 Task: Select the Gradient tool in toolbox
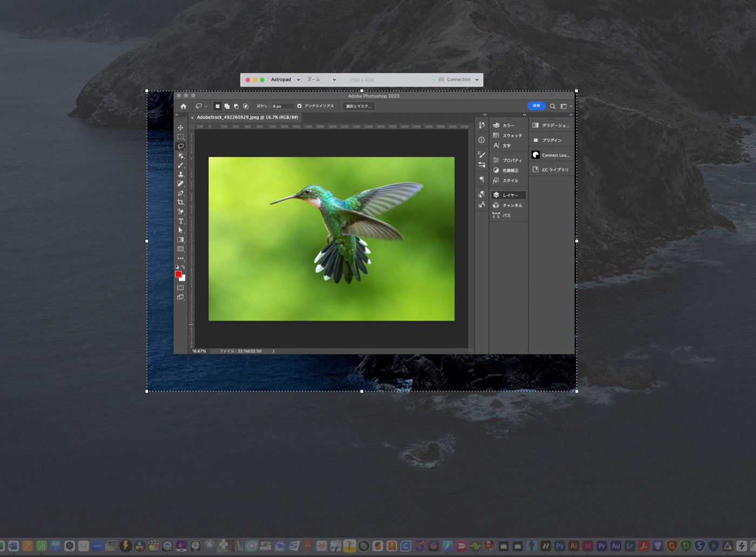pyautogui.click(x=180, y=240)
